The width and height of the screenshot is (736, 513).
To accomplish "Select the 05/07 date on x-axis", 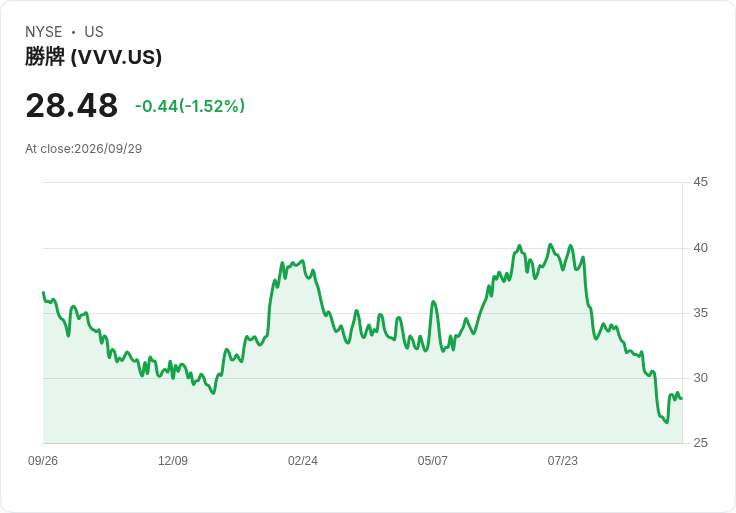I will click(x=432, y=461).
